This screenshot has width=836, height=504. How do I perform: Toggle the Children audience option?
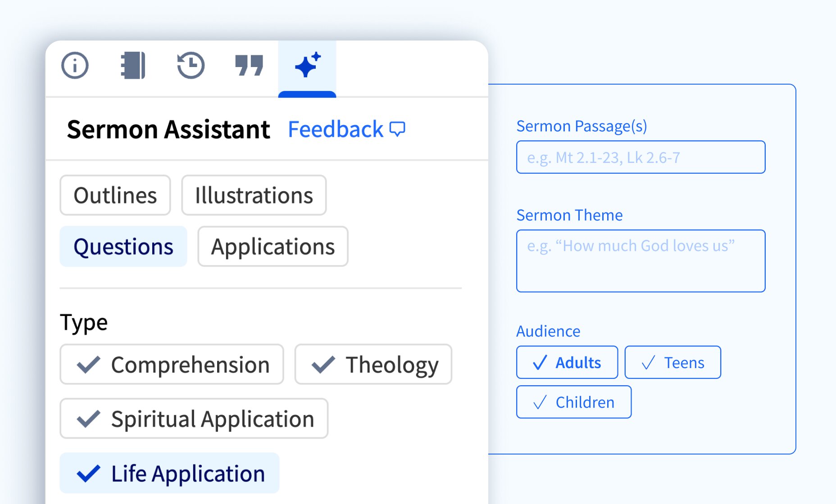pyautogui.click(x=573, y=402)
